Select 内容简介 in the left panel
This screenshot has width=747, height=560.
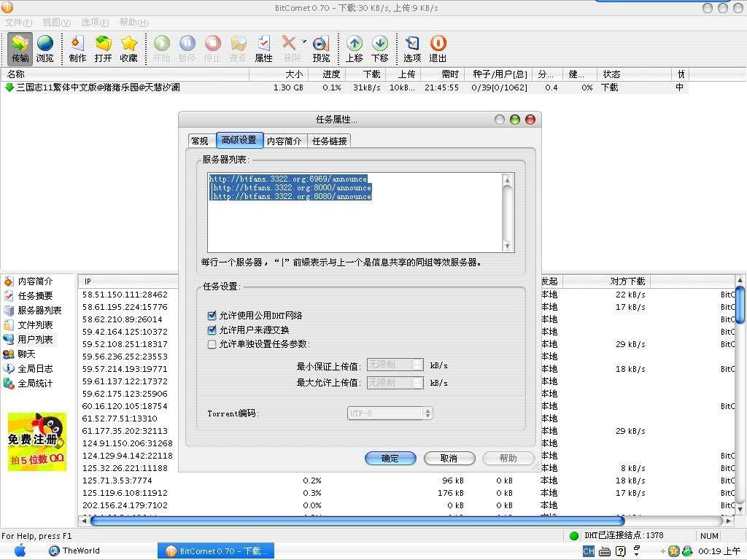[x=29, y=281]
